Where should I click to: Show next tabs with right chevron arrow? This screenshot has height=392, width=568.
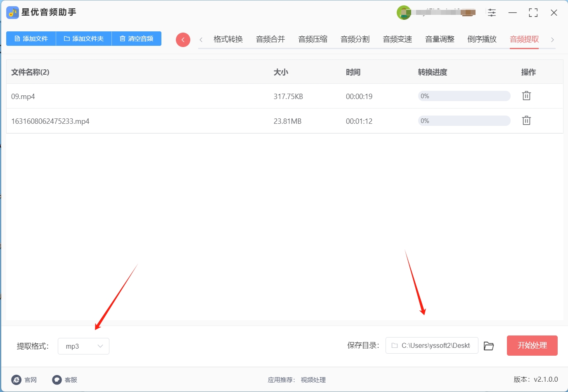click(552, 40)
